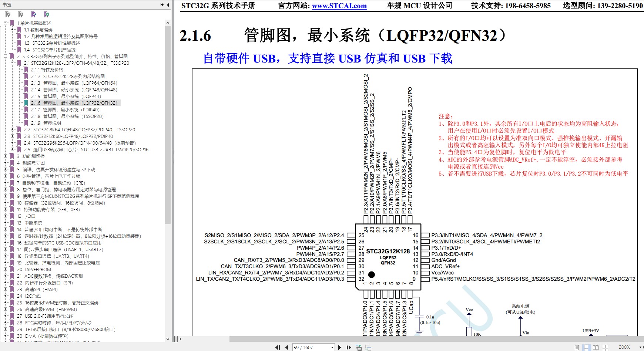The width and height of the screenshot is (644, 351).
Task: Open bookmark 24 I2C总线
Action: click(29, 296)
